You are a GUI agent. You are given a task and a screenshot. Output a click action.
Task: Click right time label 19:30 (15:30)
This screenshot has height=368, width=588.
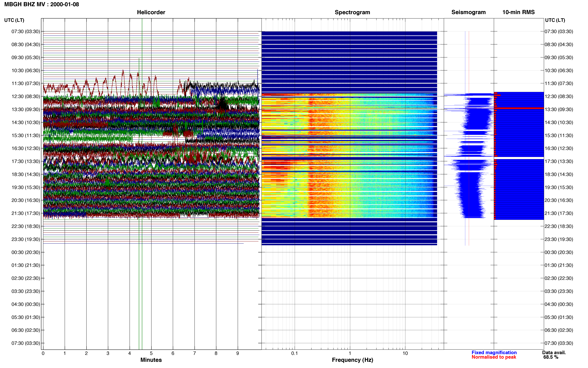tap(559, 187)
